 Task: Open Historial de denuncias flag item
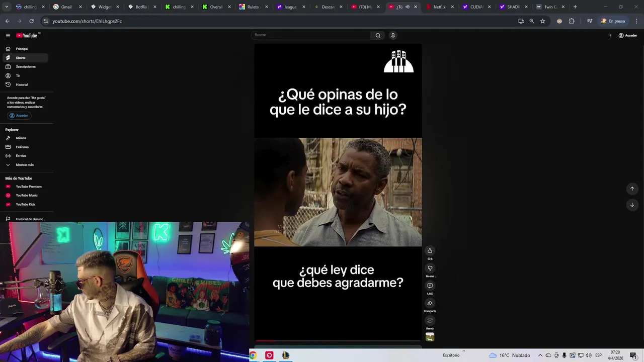click(x=26, y=219)
